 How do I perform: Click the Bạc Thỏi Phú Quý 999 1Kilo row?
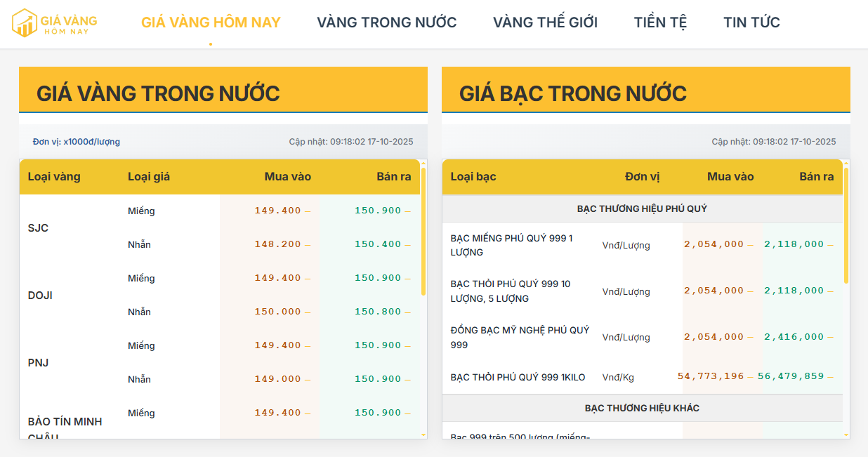point(518,377)
